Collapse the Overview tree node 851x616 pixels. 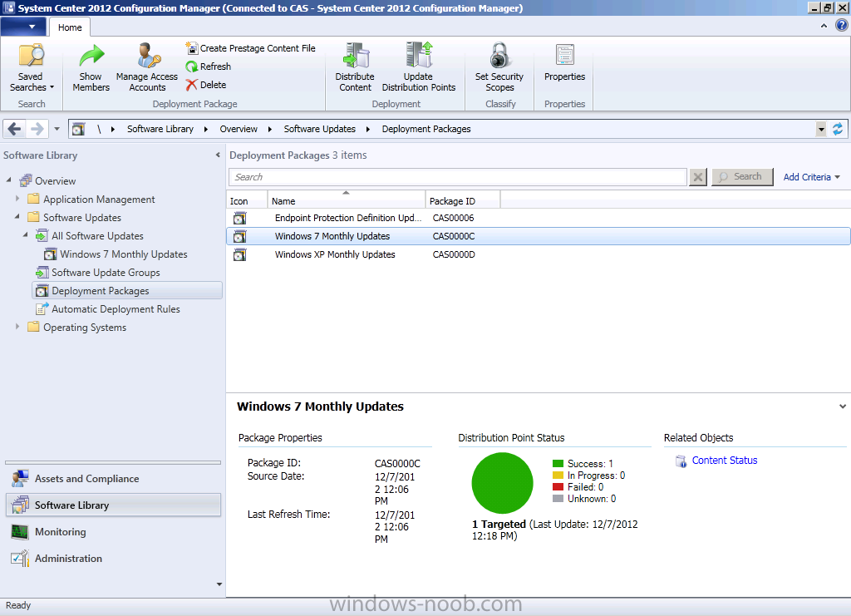pyautogui.click(x=8, y=180)
